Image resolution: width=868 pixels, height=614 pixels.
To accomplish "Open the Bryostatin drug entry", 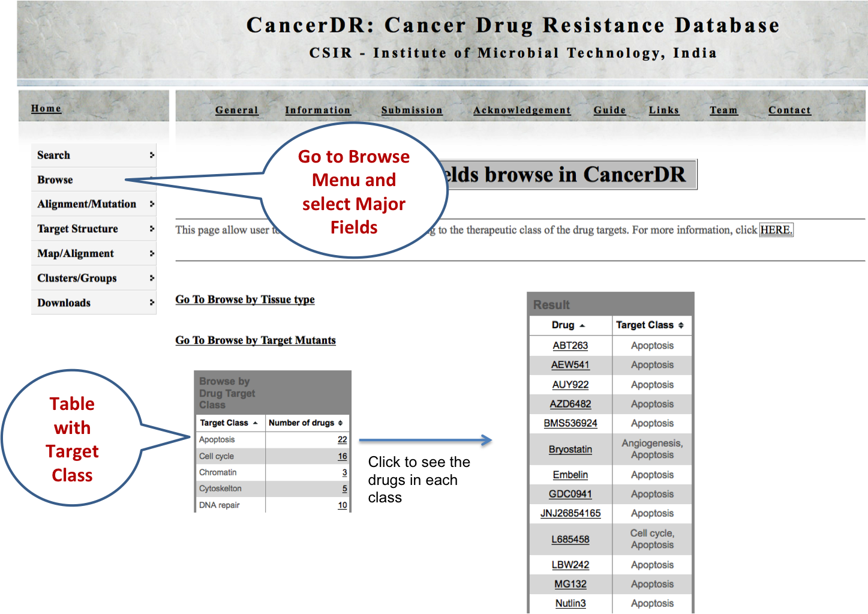I will (570, 450).
